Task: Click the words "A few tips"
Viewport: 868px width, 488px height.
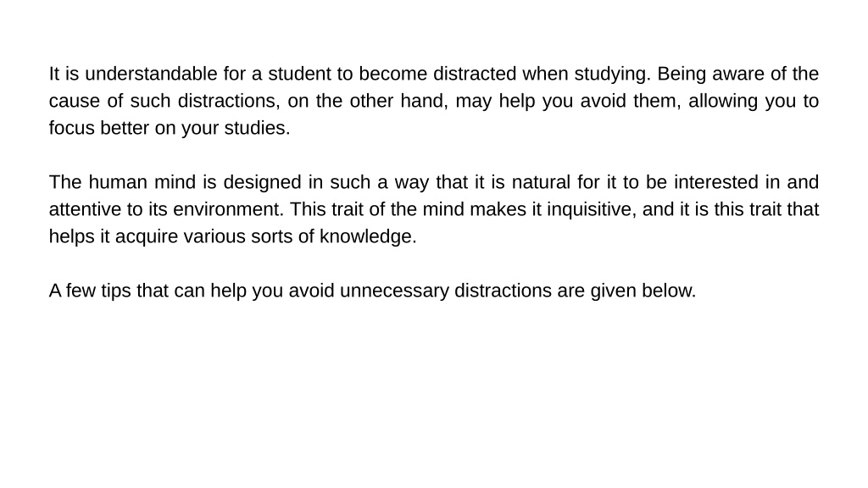Action: 90,291
